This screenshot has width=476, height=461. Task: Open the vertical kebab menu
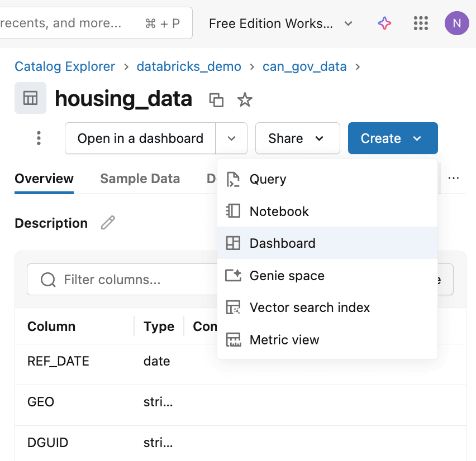click(39, 138)
